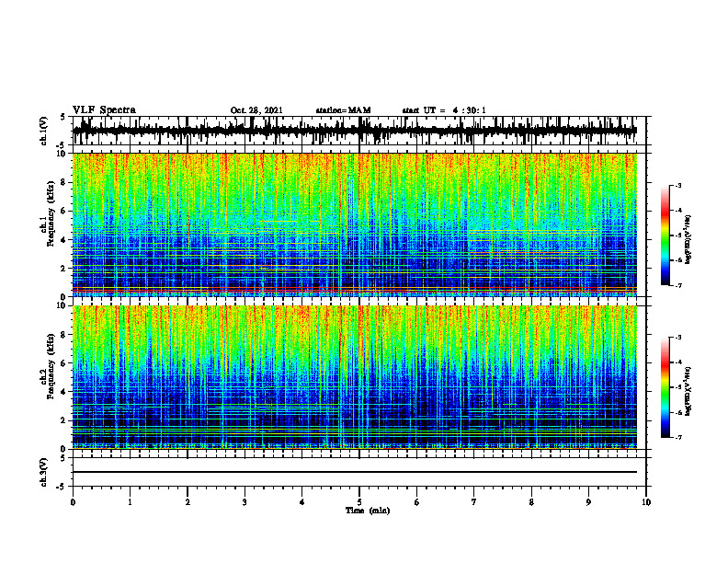Click time axis tick label "2"
The image size is (728, 563).
pos(188,502)
